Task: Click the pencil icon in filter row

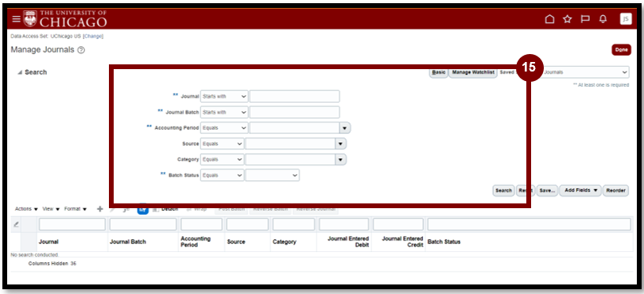Action: [x=16, y=224]
